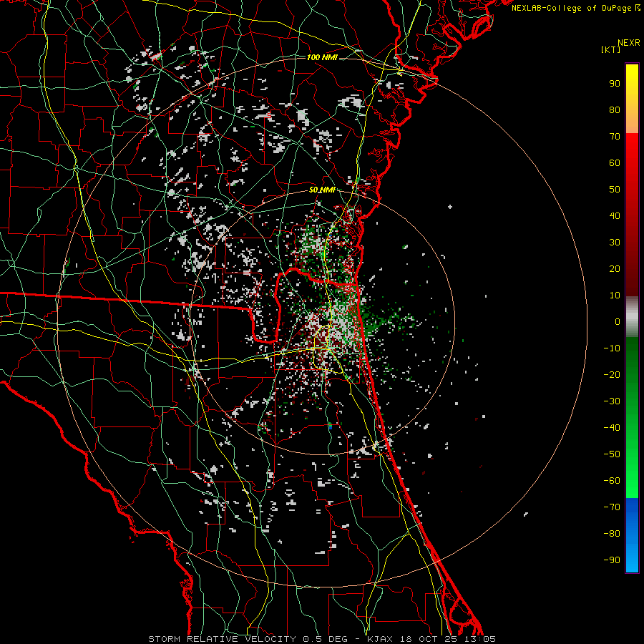
Task: Click the -10 value on the velocity scale
Action: pos(612,348)
